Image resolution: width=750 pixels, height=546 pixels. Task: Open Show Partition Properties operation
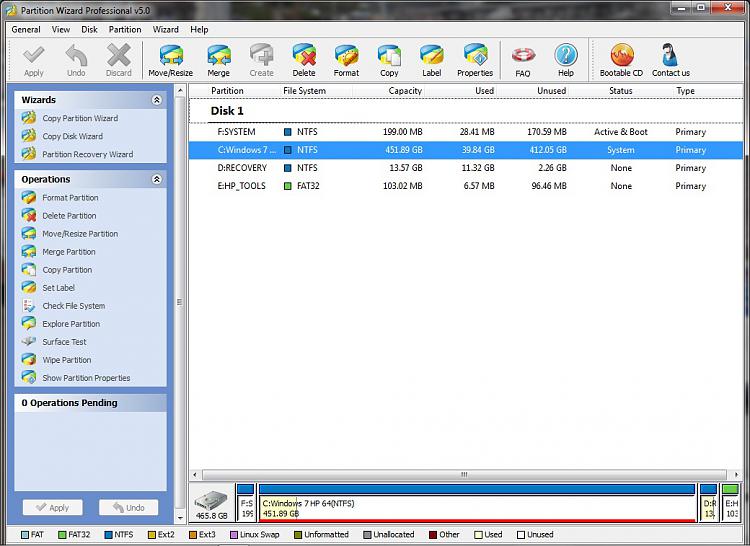point(86,378)
